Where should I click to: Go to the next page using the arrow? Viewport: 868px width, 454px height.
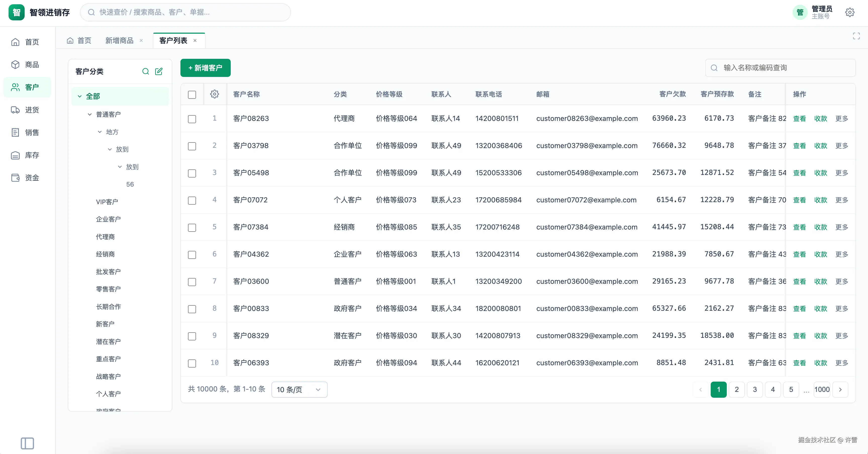[840, 390]
